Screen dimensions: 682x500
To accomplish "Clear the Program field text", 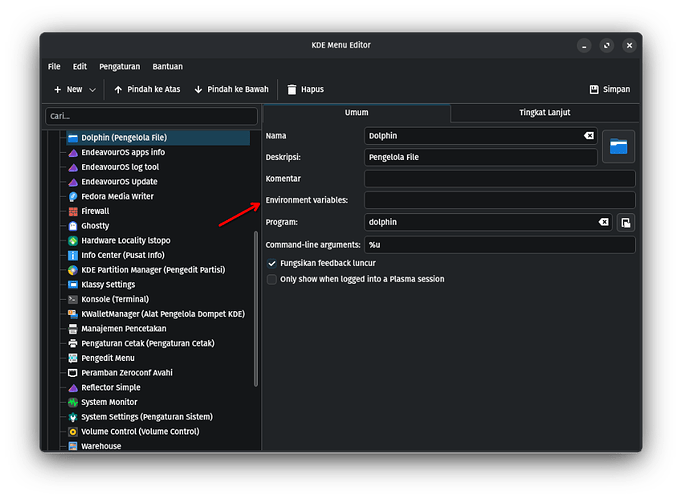I will [x=603, y=222].
